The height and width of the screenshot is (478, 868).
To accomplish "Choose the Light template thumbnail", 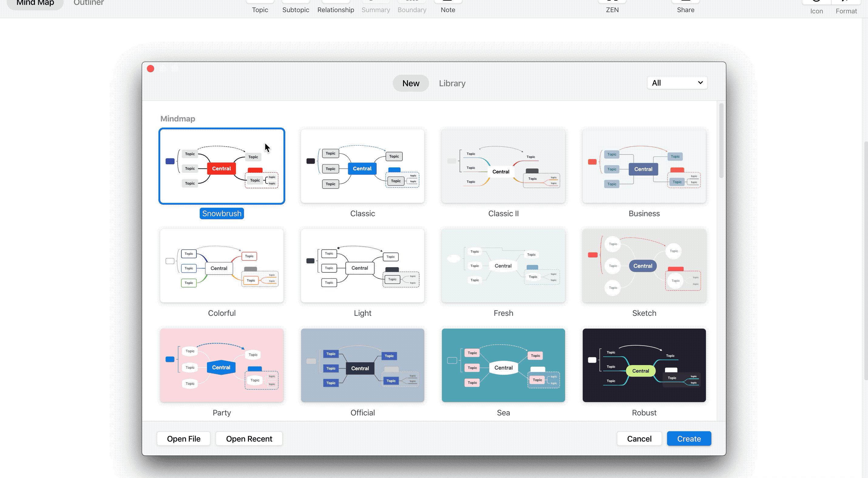I will click(362, 266).
